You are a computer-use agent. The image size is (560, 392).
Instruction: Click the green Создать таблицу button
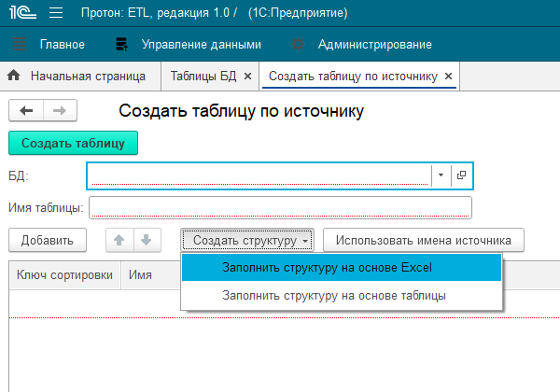click(x=73, y=143)
